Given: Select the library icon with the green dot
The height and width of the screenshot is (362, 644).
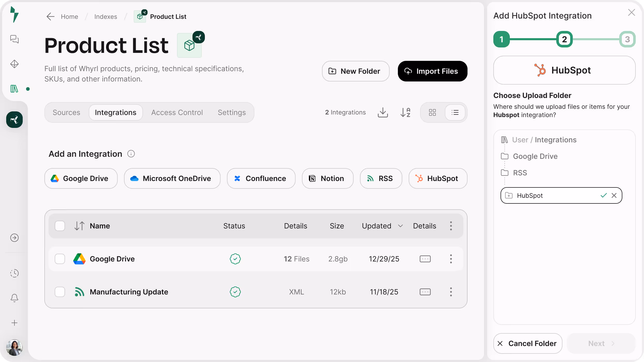Looking at the screenshot, I should tap(14, 88).
